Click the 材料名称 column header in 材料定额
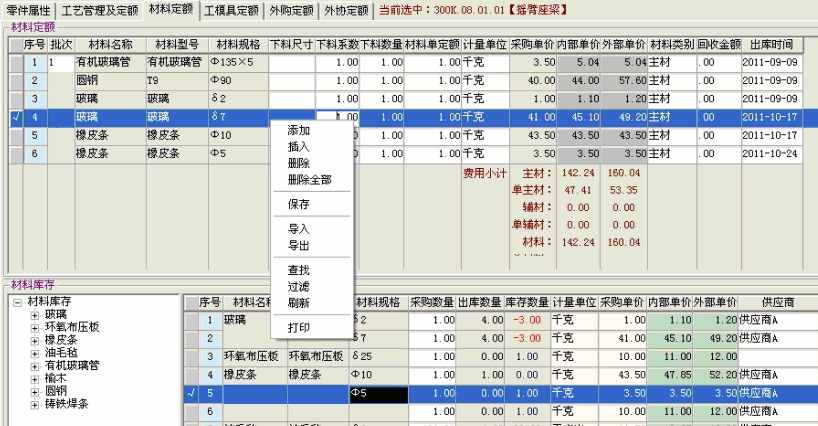This screenshot has width=818, height=426. pyautogui.click(x=110, y=45)
